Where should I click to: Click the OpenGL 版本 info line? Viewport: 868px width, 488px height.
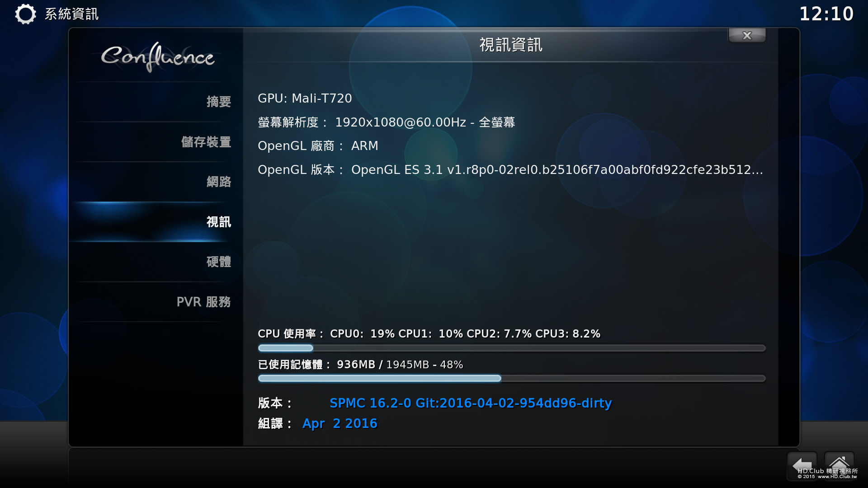click(510, 170)
